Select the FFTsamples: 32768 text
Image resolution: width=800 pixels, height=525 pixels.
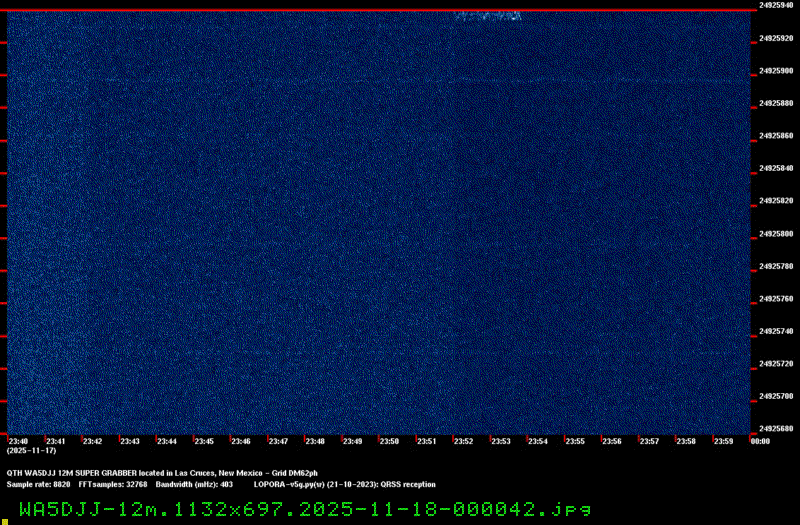(113, 485)
